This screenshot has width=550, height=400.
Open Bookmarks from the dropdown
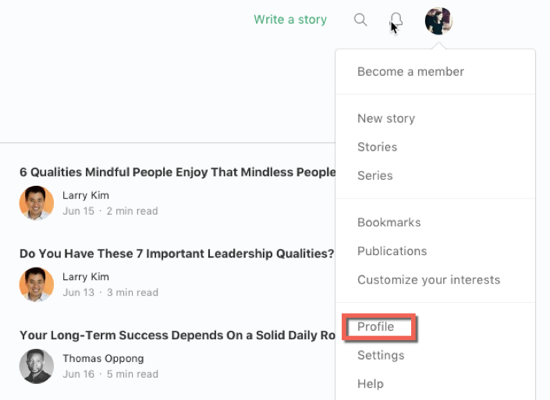tap(389, 222)
